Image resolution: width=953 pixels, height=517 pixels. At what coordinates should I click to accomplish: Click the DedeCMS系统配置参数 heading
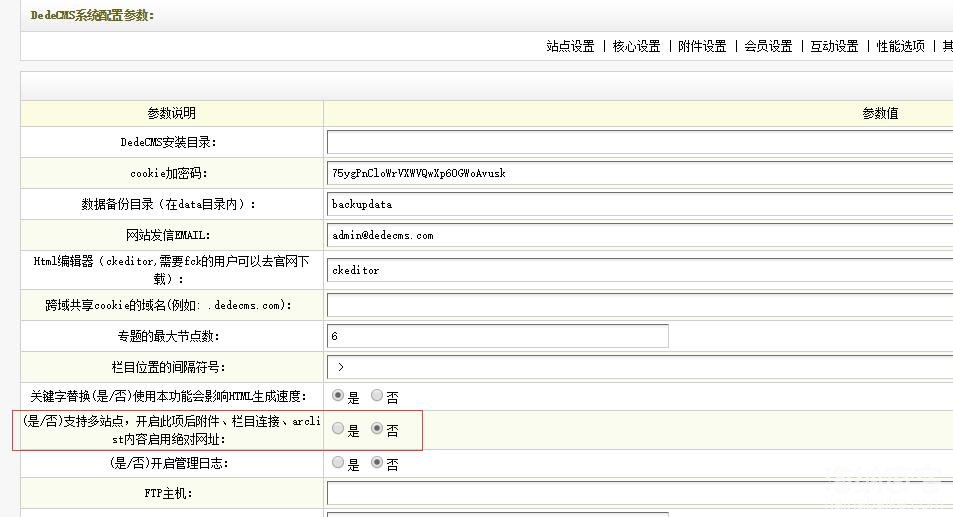[92, 15]
